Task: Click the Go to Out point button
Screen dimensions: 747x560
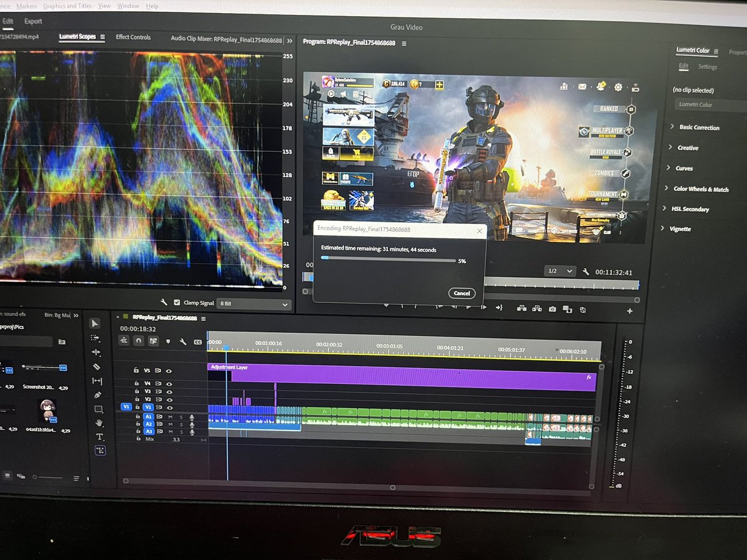Action: click(x=499, y=307)
